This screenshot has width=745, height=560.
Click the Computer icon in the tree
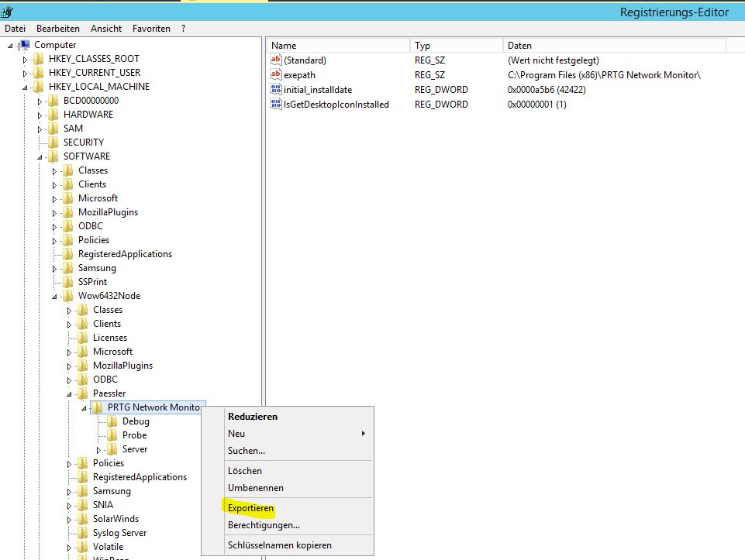[24, 45]
